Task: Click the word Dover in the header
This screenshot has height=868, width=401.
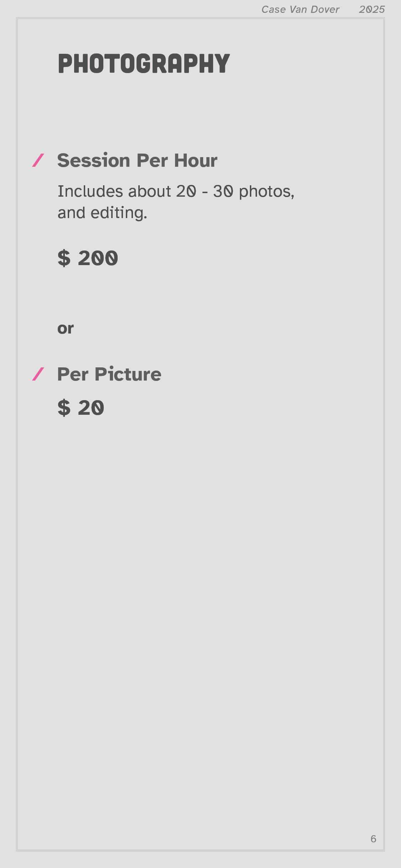Action: [325, 9]
